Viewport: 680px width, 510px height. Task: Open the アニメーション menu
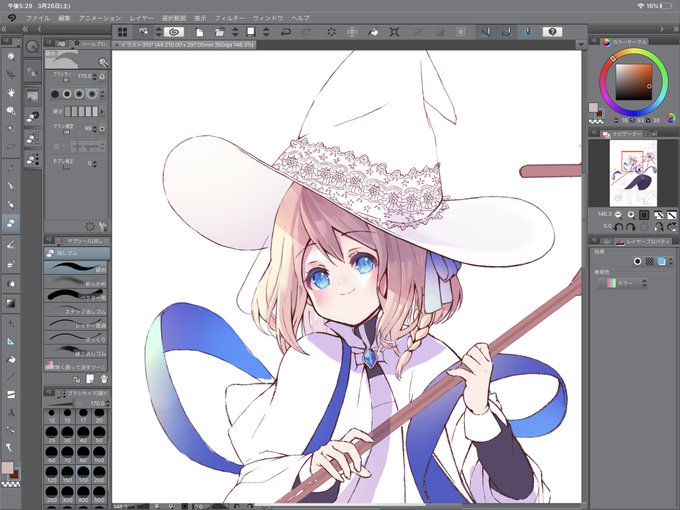click(x=100, y=18)
